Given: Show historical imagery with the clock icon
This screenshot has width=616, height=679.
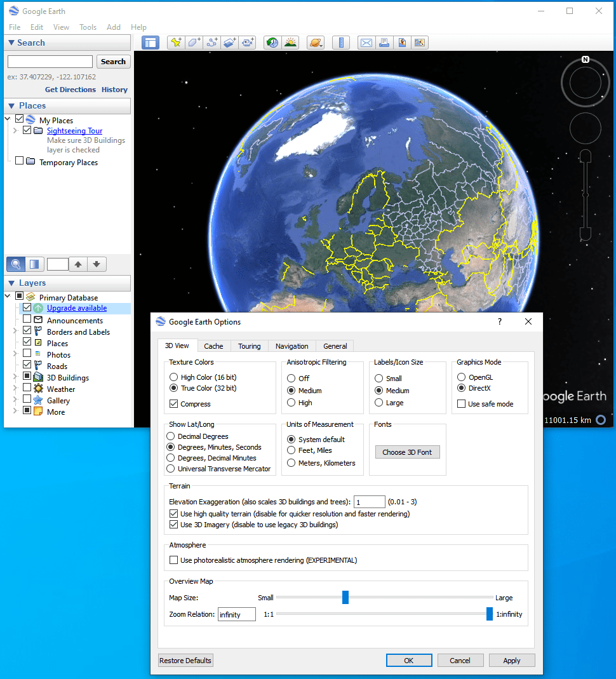Looking at the screenshot, I should click(x=272, y=43).
